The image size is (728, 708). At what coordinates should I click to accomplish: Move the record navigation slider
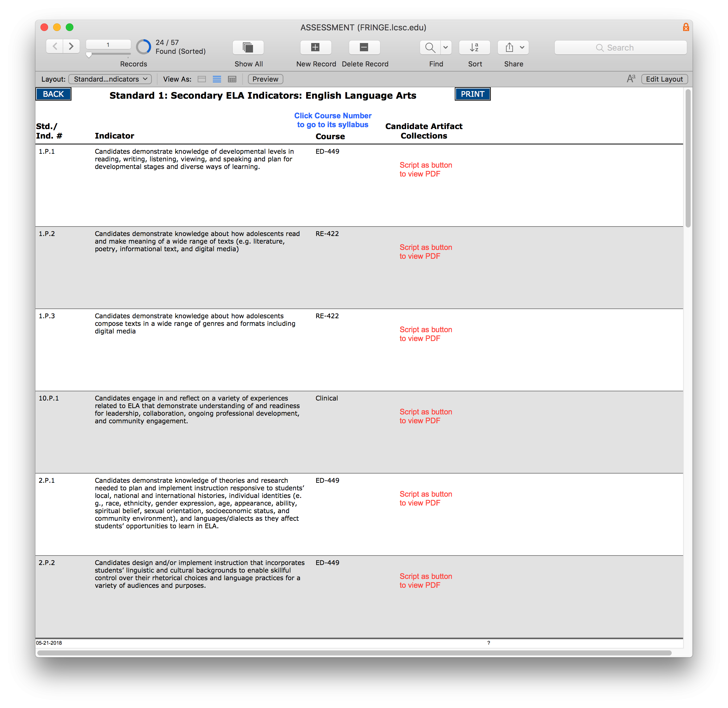[89, 55]
